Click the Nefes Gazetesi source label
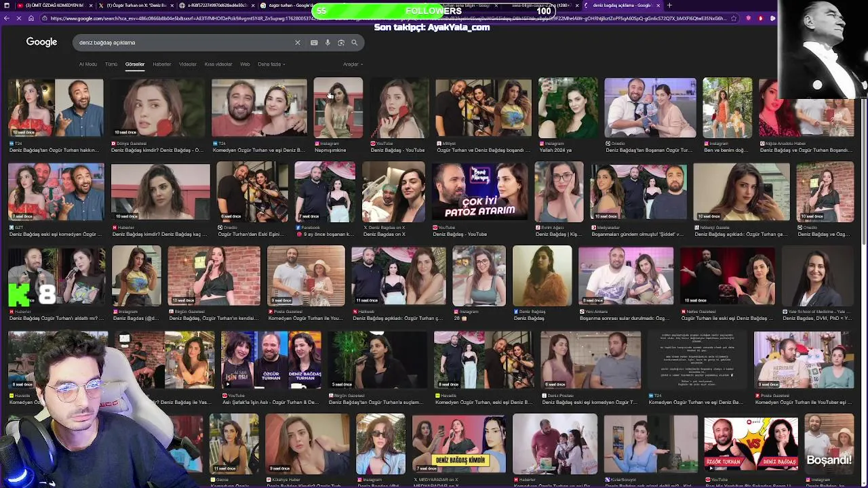Viewport: 868px width, 488px height. (700, 312)
